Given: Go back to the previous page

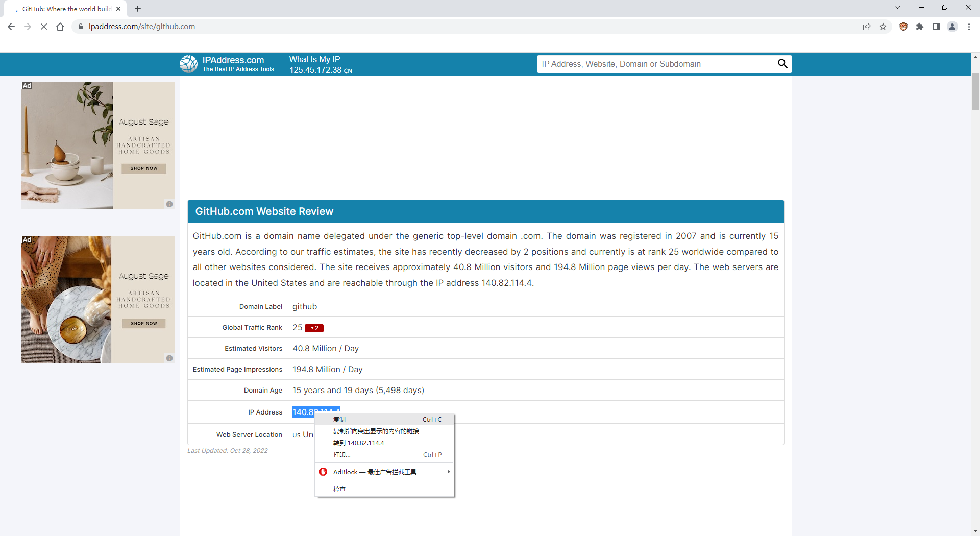Looking at the screenshot, I should [x=11, y=27].
